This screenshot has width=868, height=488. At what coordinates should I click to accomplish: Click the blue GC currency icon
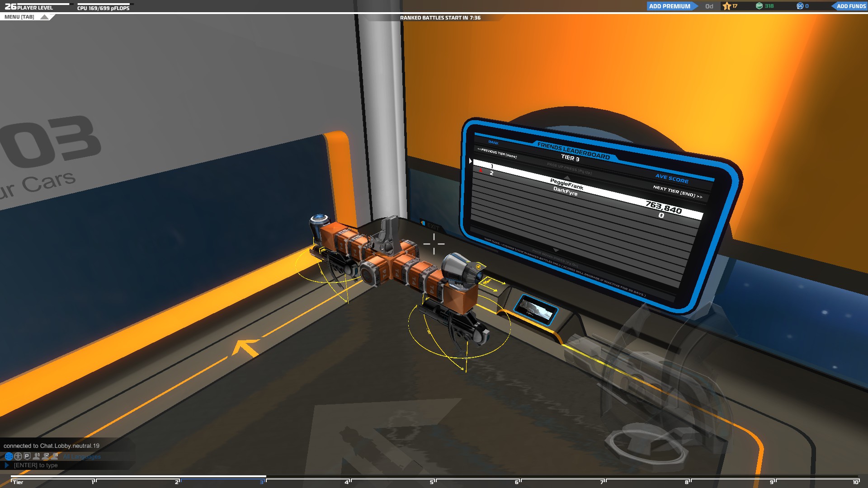coord(800,6)
